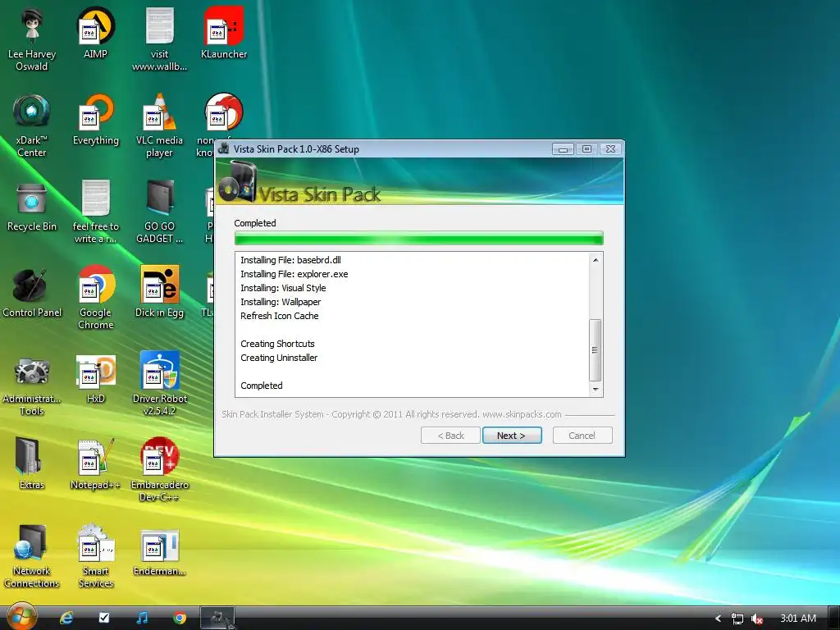Click the Vista Skin Pack setup title icon
The image size is (840, 630).
[x=224, y=149]
